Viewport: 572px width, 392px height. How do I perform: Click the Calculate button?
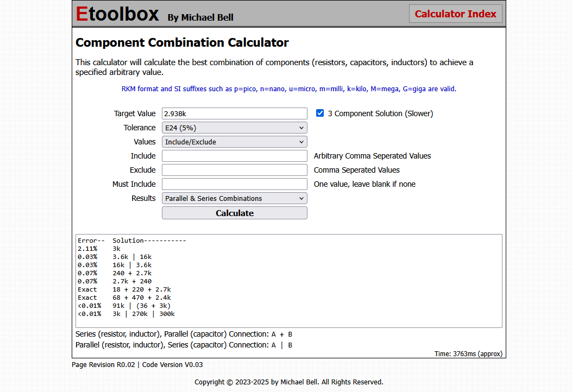[235, 213]
